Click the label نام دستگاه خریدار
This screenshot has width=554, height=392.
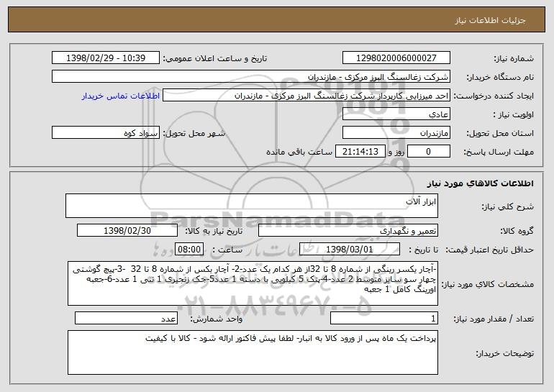click(500, 78)
